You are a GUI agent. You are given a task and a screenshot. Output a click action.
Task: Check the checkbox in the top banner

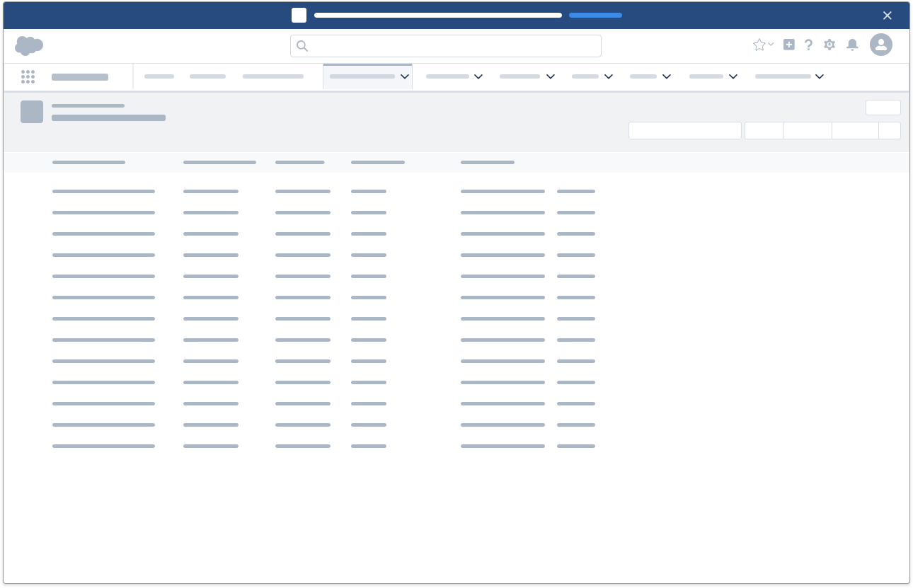point(299,15)
